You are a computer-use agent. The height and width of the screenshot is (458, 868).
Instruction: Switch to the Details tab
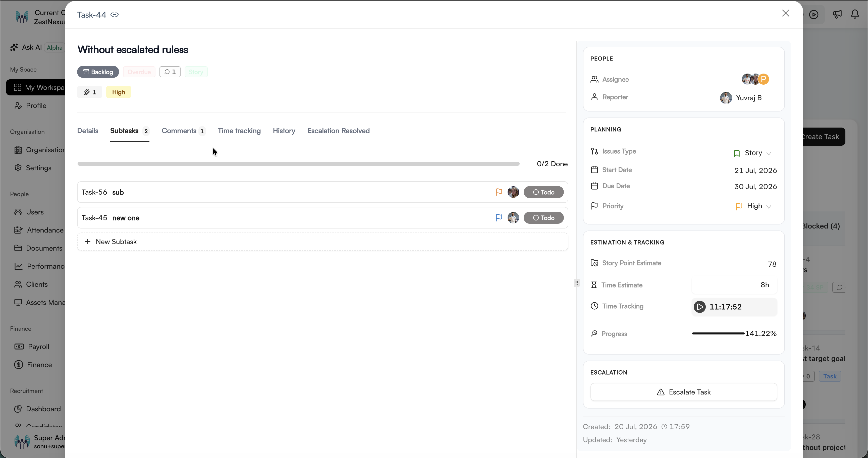point(88,131)
